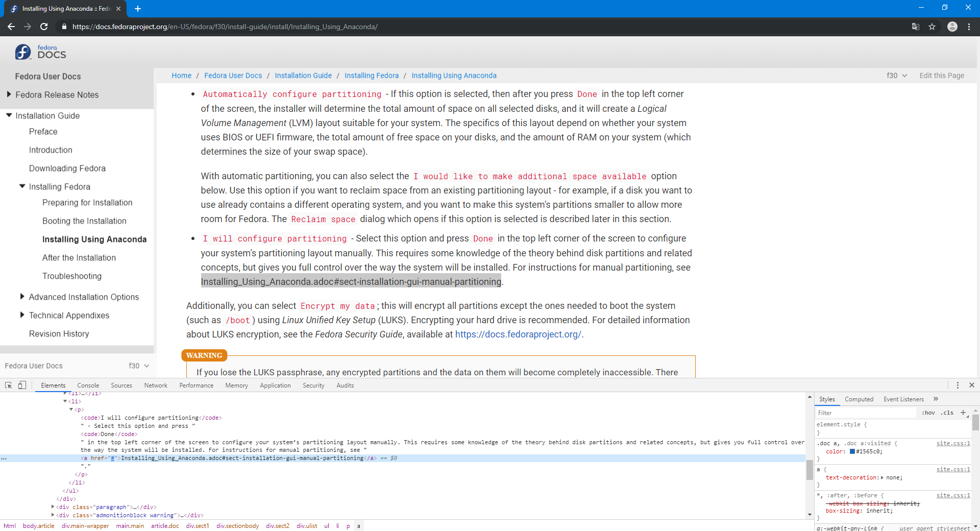980x531 pixels.
Task: Open a new browser tab
Action: (x=138, y=9)
